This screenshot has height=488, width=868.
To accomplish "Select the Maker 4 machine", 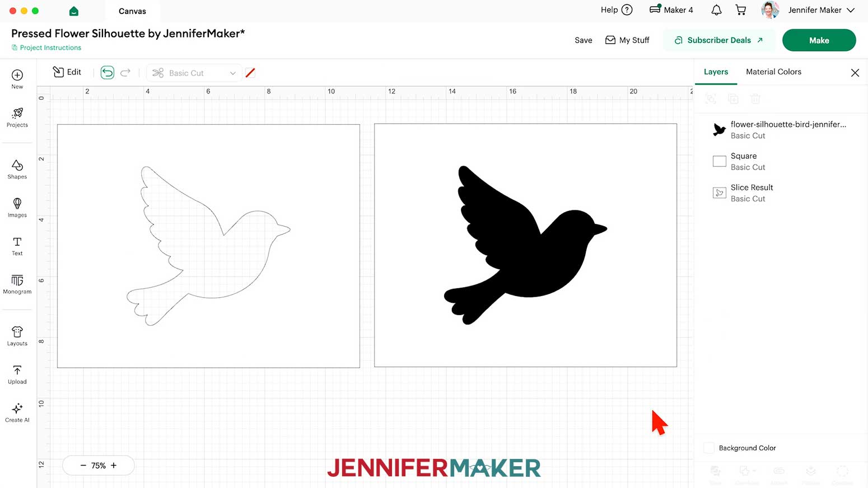I will tap(671, 10).
